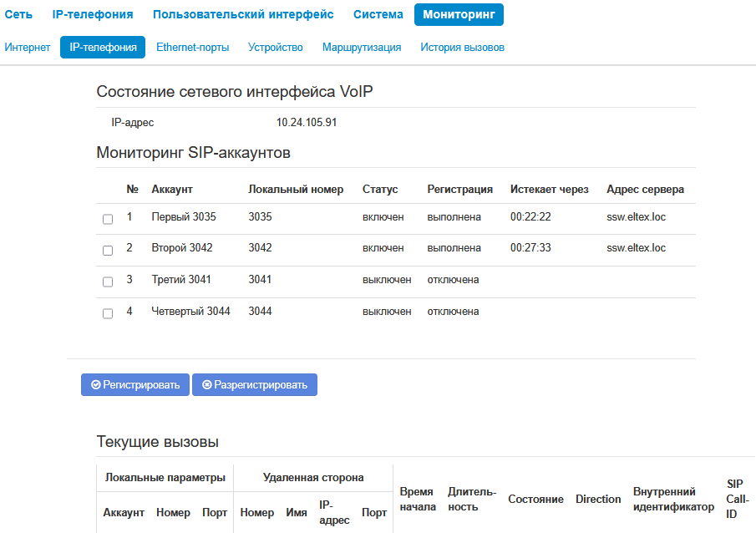
Task: Tick checkbox for account Четвертый 3044
Action: click(108, 313)
